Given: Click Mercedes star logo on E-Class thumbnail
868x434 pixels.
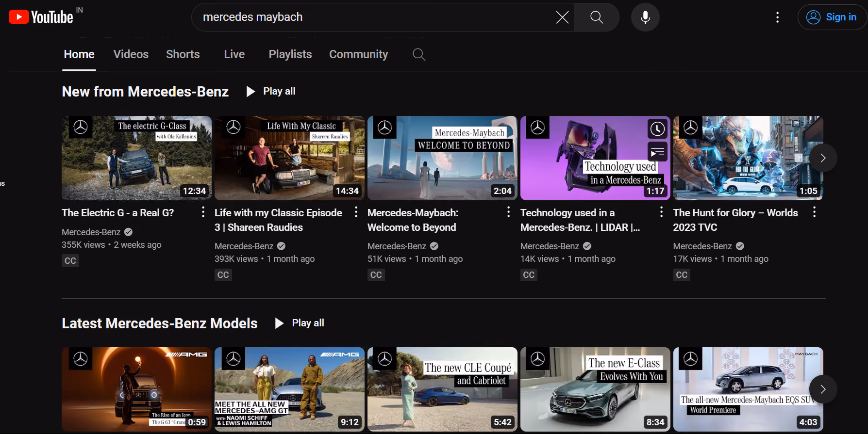Looking at the screenshot, I should coord(537,359).
